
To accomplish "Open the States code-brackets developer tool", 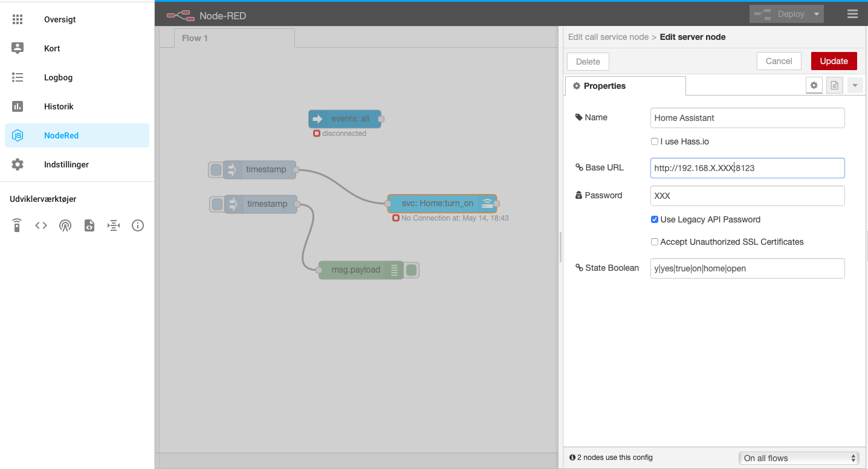I will click(x=41, y=225).
